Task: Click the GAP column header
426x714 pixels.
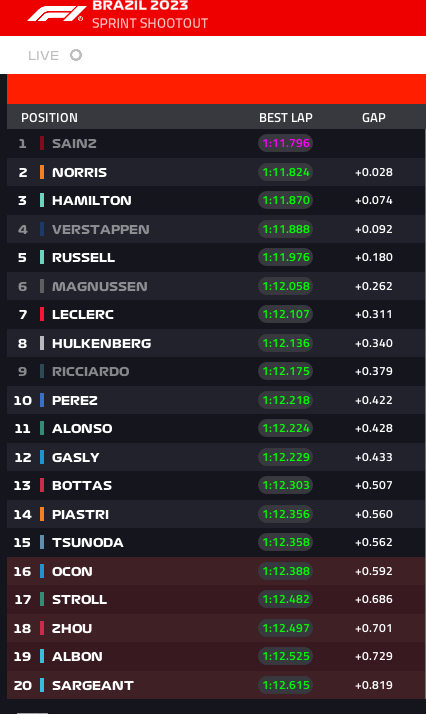Action: tap(374, 117)
